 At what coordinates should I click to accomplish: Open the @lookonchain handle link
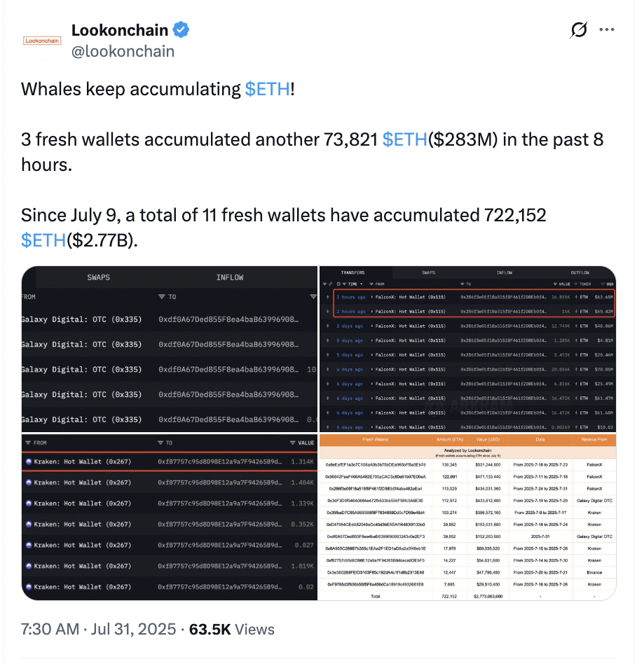click(x=123, y=51)
